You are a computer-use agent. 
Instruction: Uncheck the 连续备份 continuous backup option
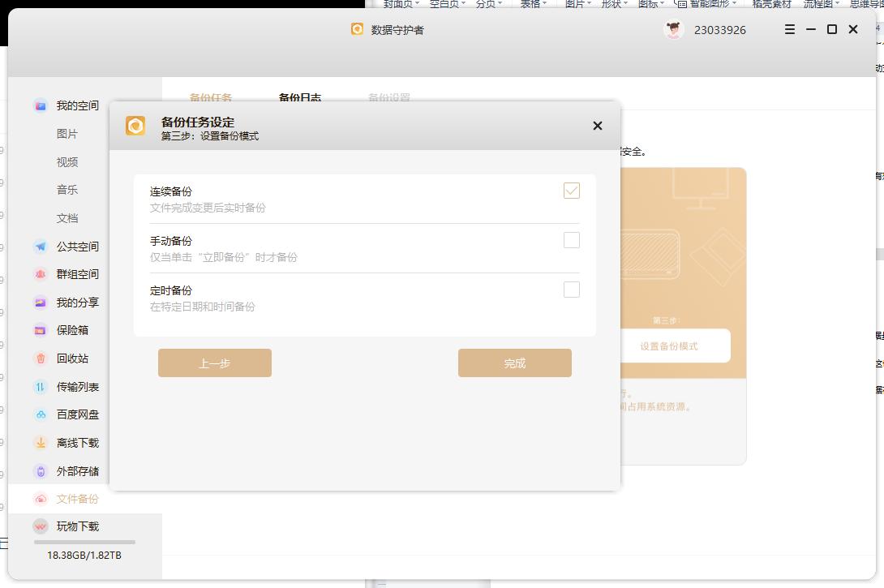(571, 191)
